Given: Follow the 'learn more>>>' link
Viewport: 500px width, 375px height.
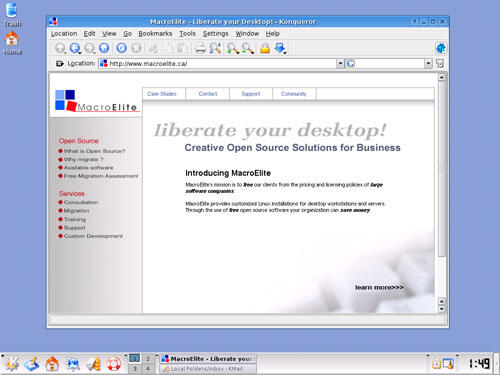Looking at the screenshot, I should point(379,287).
